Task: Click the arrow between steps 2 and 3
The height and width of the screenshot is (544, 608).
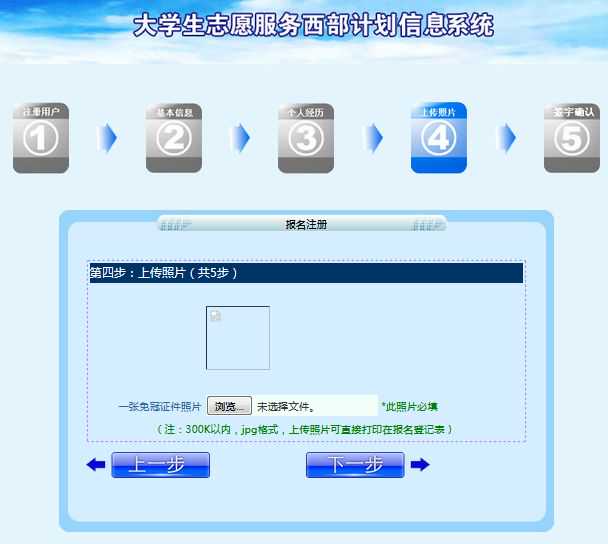Action: point(239,138)
